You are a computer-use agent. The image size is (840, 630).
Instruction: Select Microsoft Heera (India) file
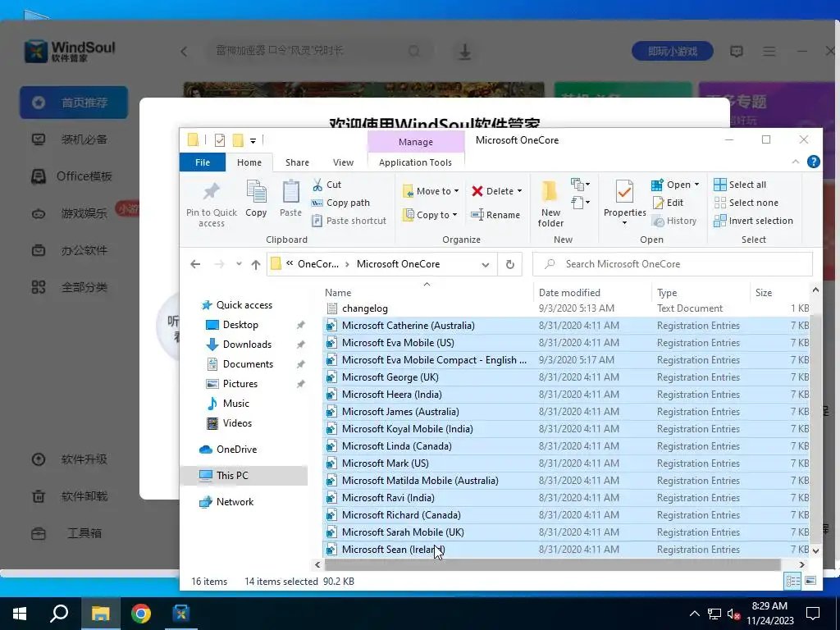(391, 395)
